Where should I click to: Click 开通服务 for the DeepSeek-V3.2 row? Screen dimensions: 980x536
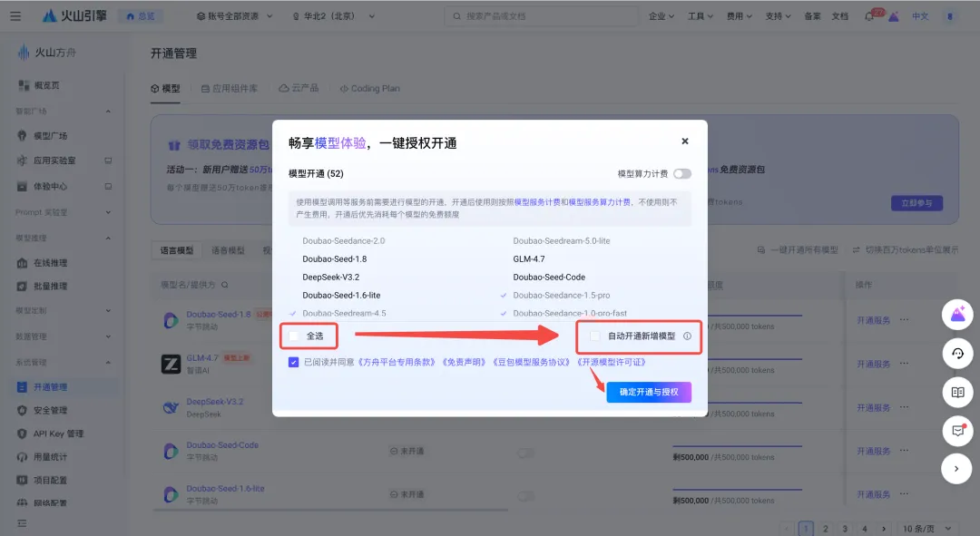[874, 407]
